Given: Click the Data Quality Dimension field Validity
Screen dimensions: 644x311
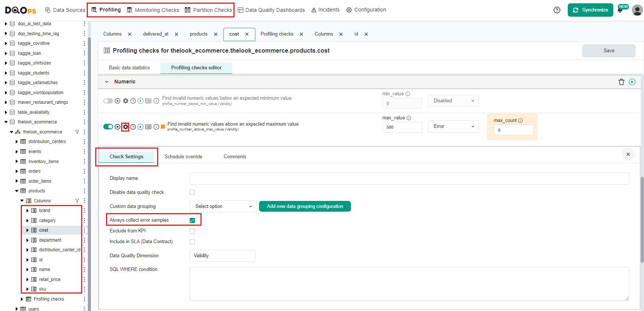Looking at the screenshot, I should point(222,256).
